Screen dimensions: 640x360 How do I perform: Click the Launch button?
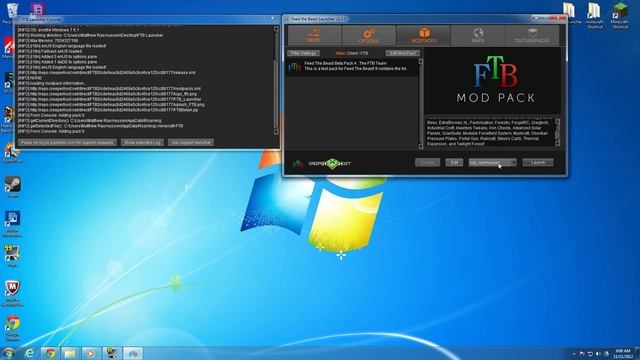coord(538,162)
